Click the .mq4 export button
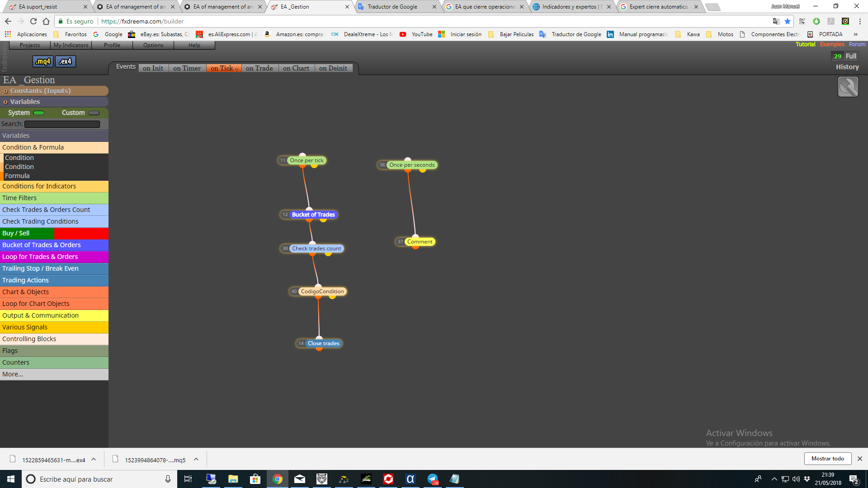Screen dimensions: 868x488 click(43, 61)
